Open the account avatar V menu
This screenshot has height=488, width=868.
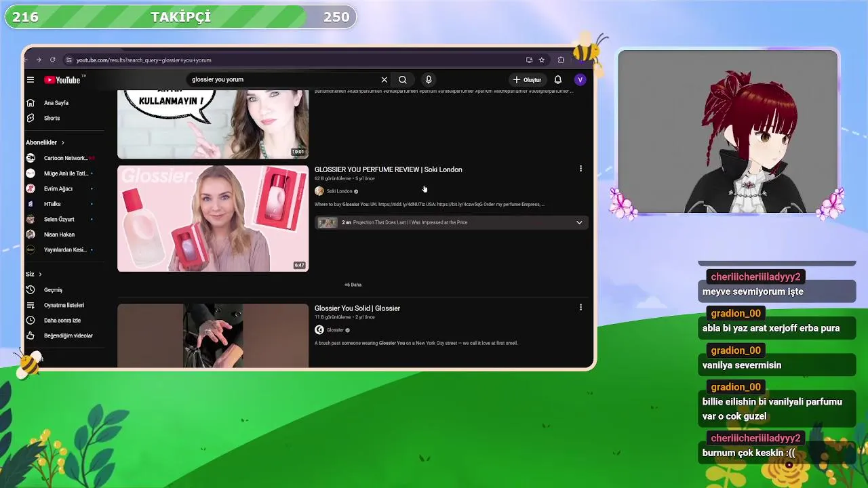coord(580,80)
